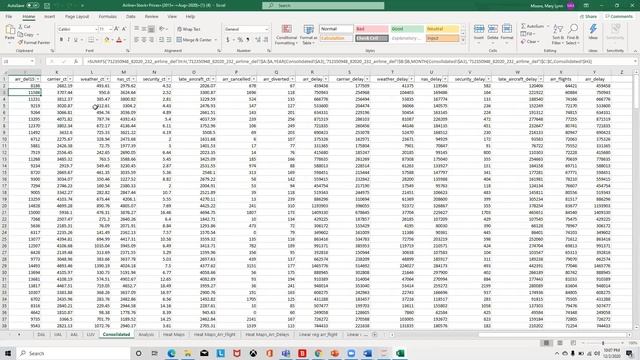Set middle vertical alignment
Screen dimensions: 640x360
[144, 29]
